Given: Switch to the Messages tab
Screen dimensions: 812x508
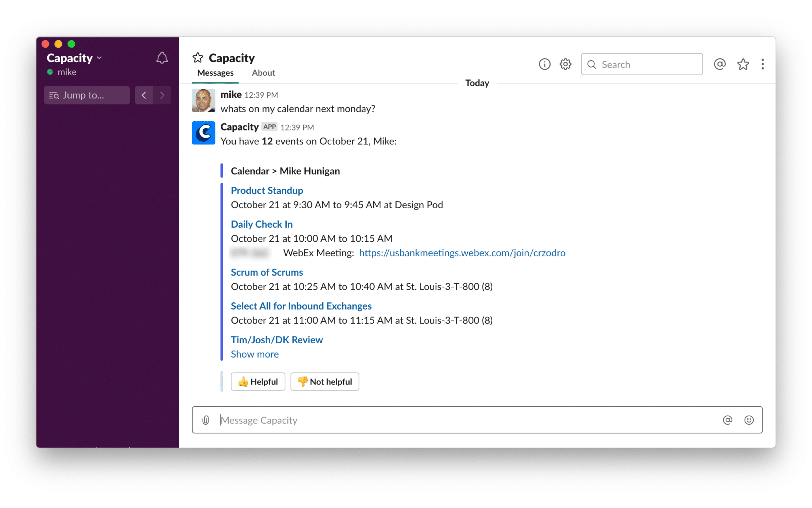Looking at the screenshot, I should pos(215,73).
